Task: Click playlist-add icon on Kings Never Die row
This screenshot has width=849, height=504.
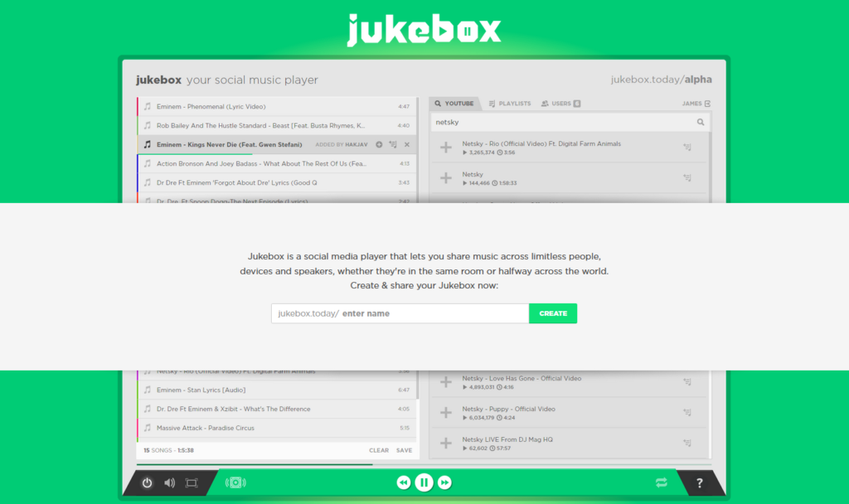Action: (x=393, y=144)
